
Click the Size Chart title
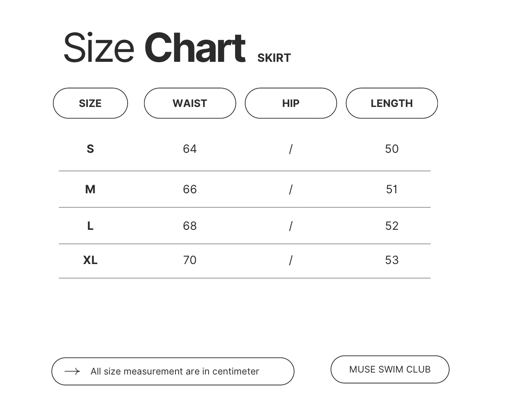coord(154,48)
